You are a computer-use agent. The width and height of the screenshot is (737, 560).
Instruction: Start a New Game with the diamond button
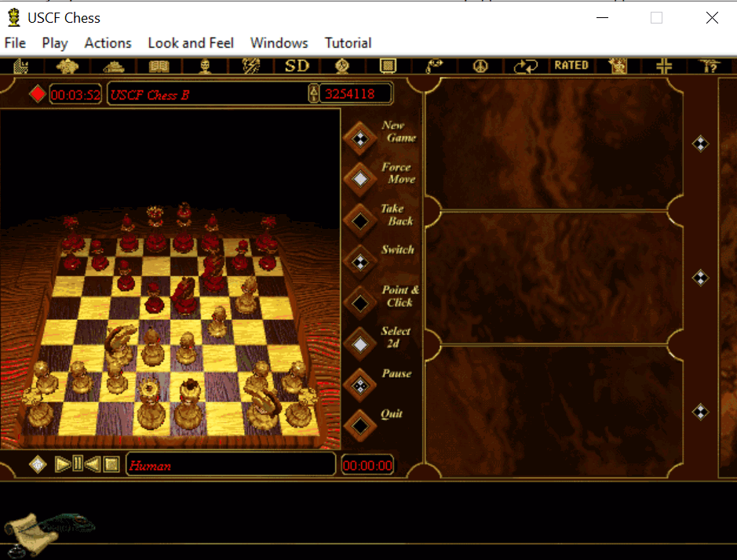point(360,138)
